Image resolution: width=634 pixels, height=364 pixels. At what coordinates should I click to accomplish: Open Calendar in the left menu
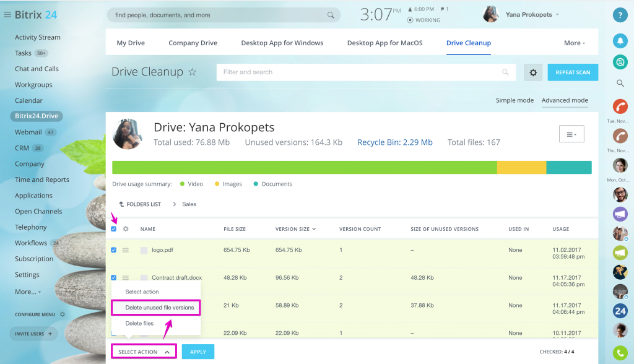(28, 100)
